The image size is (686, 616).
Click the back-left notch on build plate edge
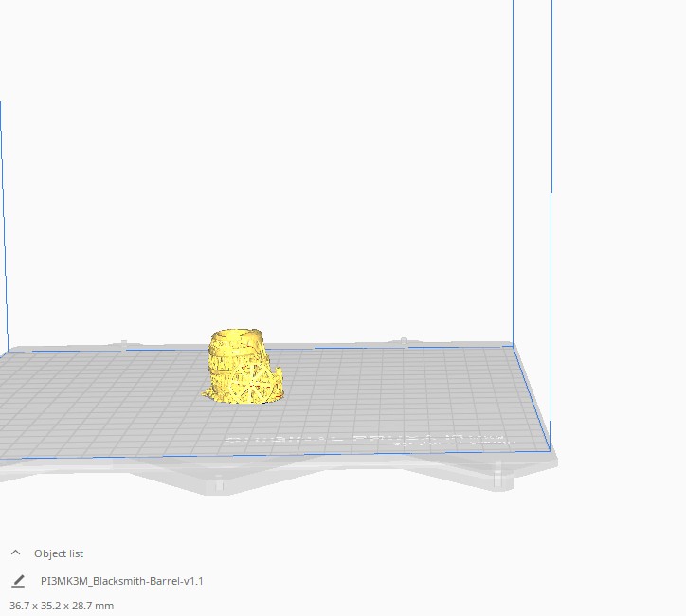[x=123, y=343]
